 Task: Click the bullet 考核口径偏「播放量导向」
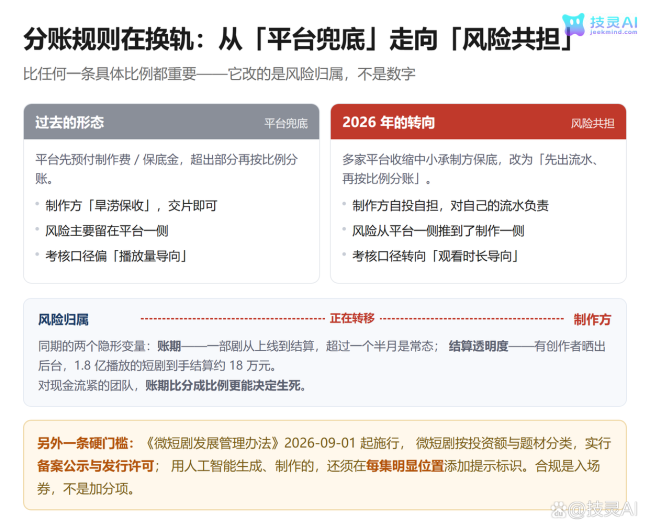116,256
